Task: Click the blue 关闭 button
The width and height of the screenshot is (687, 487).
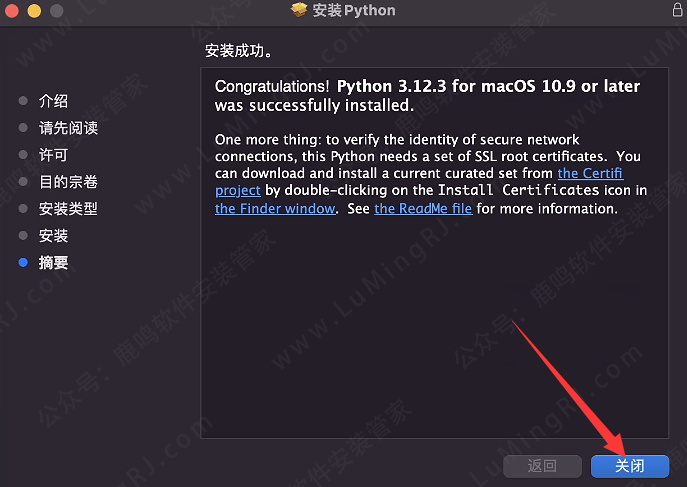Action: (x=630, y=466)
